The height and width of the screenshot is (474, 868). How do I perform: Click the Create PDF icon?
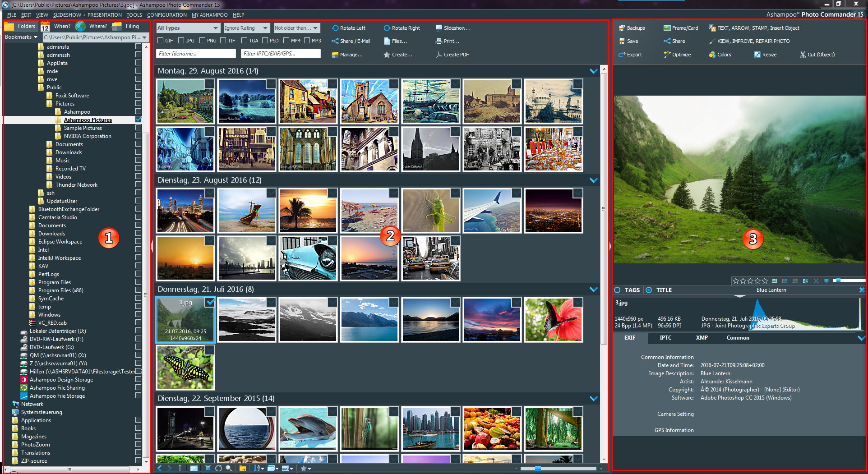click(439, 55)
